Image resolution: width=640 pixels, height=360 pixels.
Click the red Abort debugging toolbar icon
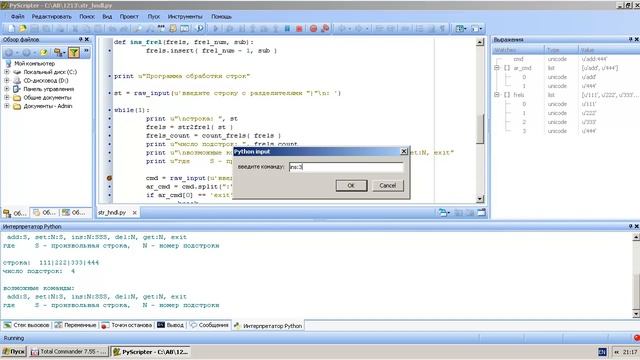tap(299, 28)
